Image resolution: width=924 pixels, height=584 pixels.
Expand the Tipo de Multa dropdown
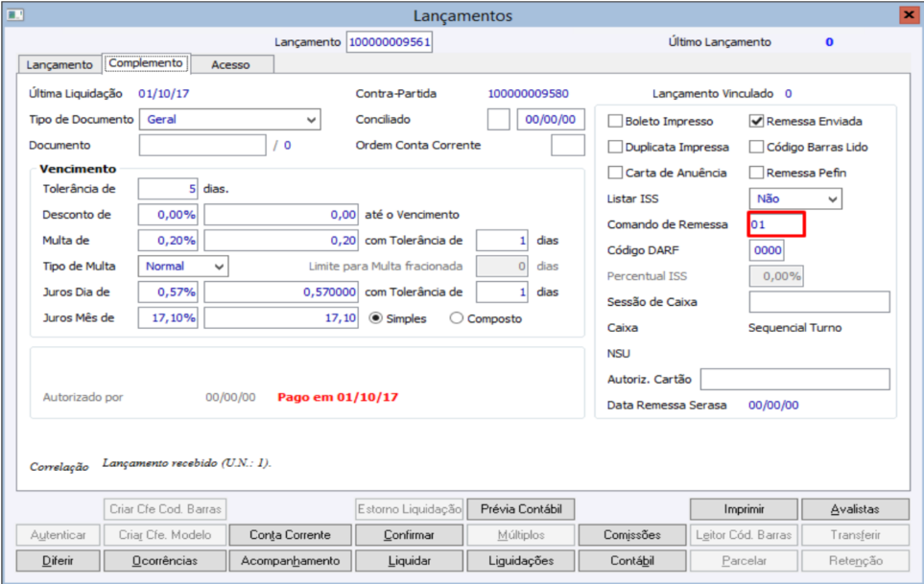pos(183,266)
